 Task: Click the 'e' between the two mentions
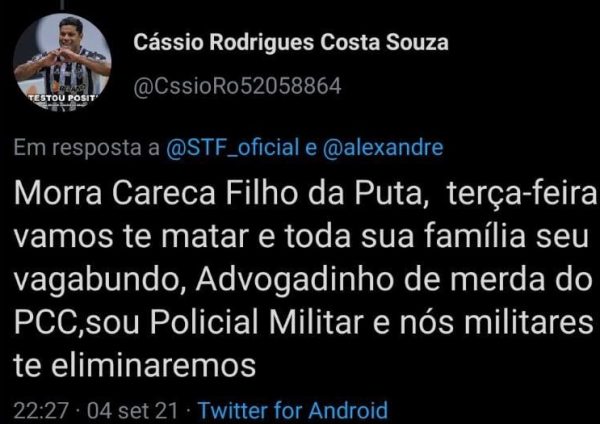point(311,148)
